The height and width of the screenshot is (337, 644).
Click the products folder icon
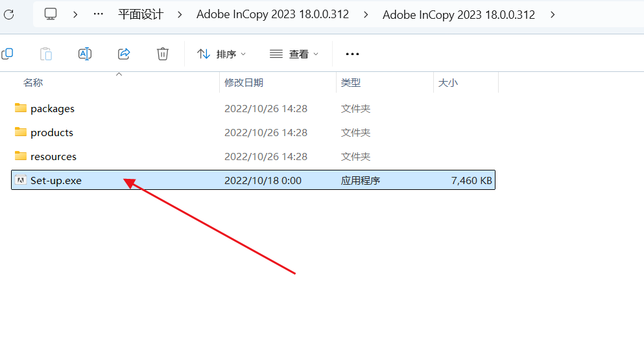tap(21, 132)
